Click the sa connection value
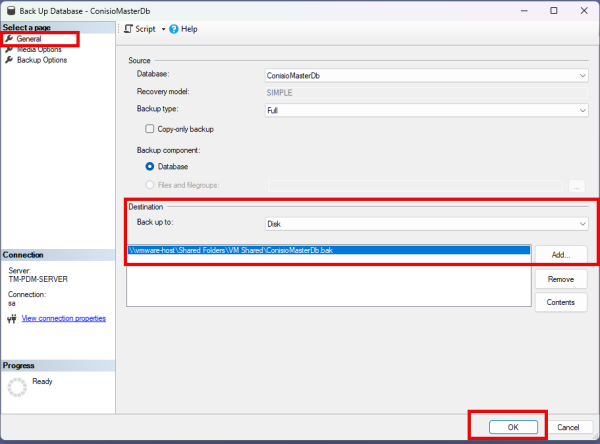The height and width of the screenshot is (444, 600). [12, 304]
